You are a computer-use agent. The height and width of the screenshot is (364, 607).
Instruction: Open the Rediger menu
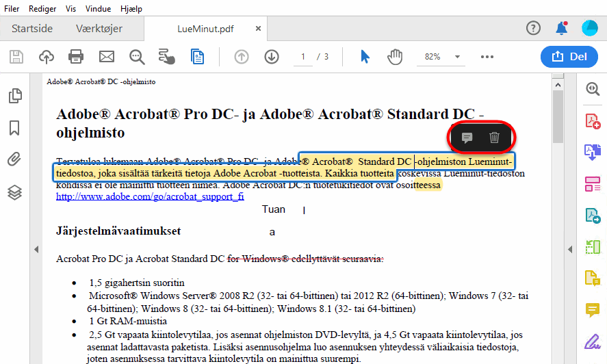(42, 8)
